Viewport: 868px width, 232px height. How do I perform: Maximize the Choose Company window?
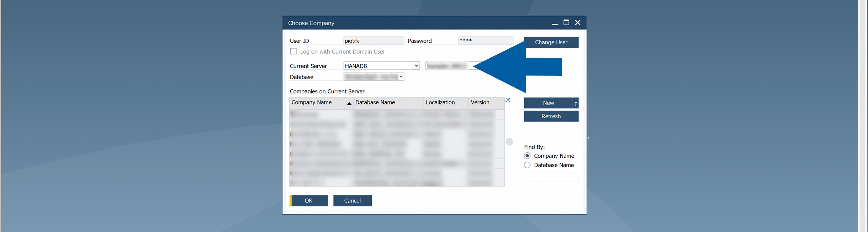tap(566, 23)
